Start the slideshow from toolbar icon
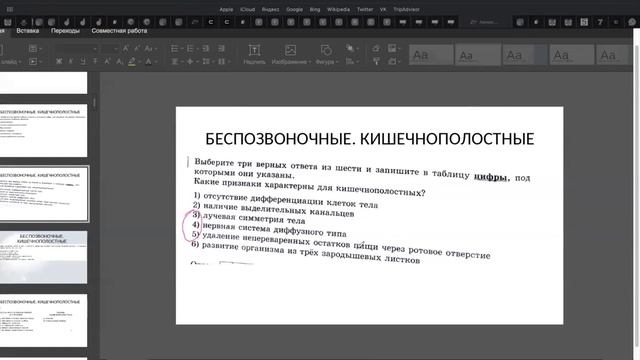Image resolution: width=640 pixels, height=360 pixels. [x=35, y=61]
